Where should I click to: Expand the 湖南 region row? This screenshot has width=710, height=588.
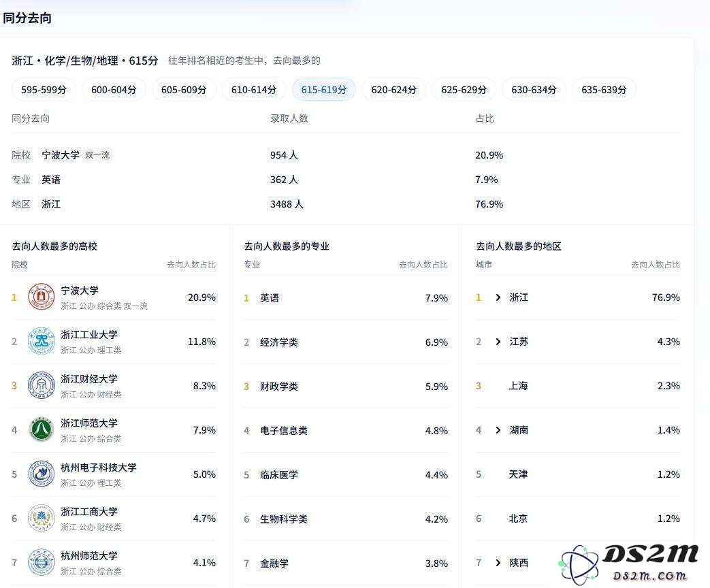(x=498, y=430)
